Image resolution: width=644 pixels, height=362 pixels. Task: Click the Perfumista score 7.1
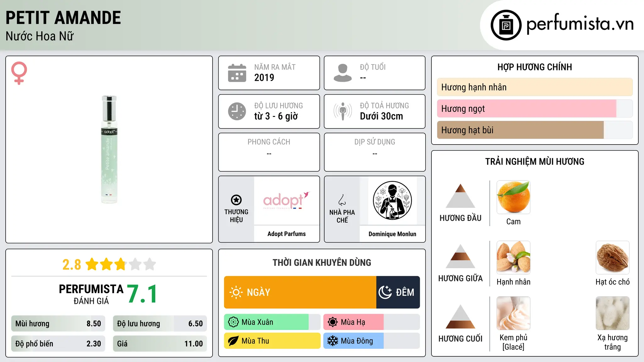142,294
